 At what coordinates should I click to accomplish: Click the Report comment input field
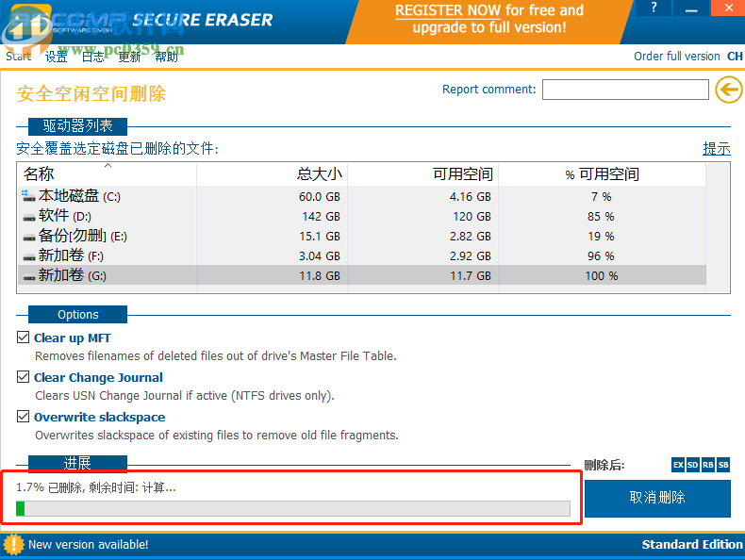pyautogui.click(x=625, y=90)
